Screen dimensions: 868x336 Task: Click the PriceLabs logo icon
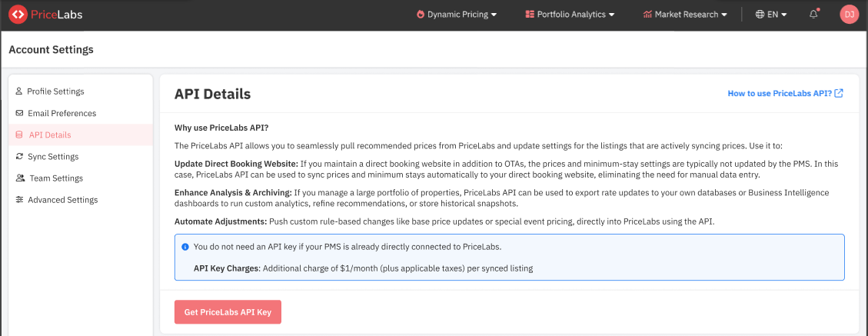pyautogui.click(x=18, y=15)
